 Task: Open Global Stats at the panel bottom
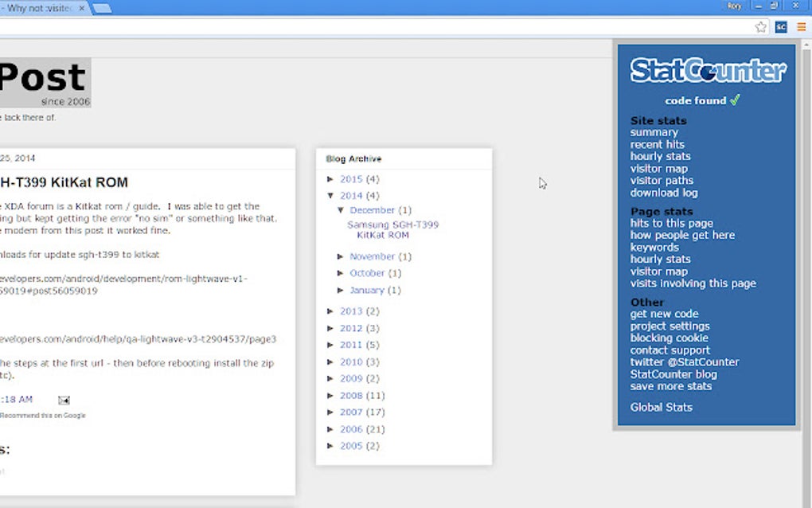pyautogui.click(x=662, y=407)
